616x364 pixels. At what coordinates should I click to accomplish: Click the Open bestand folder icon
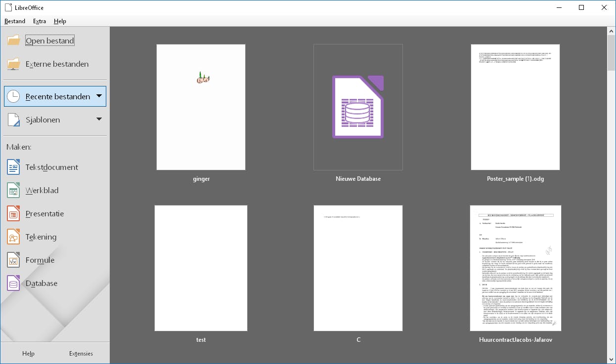[13, 40]
